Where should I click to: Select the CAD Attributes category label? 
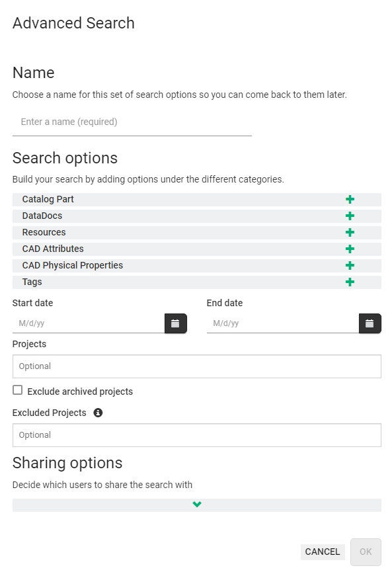[x=53, y=249]
